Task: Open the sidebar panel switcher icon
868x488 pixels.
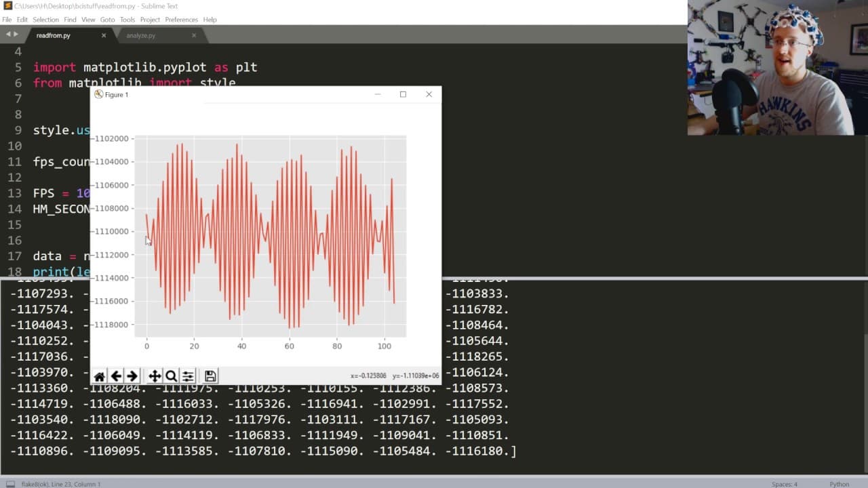Action: tap(10, 484)
